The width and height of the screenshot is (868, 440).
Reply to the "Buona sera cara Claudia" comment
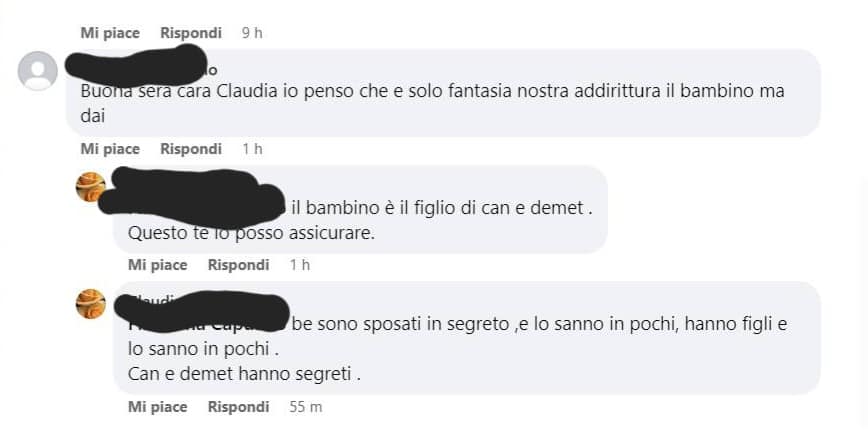tap(191, 149)
